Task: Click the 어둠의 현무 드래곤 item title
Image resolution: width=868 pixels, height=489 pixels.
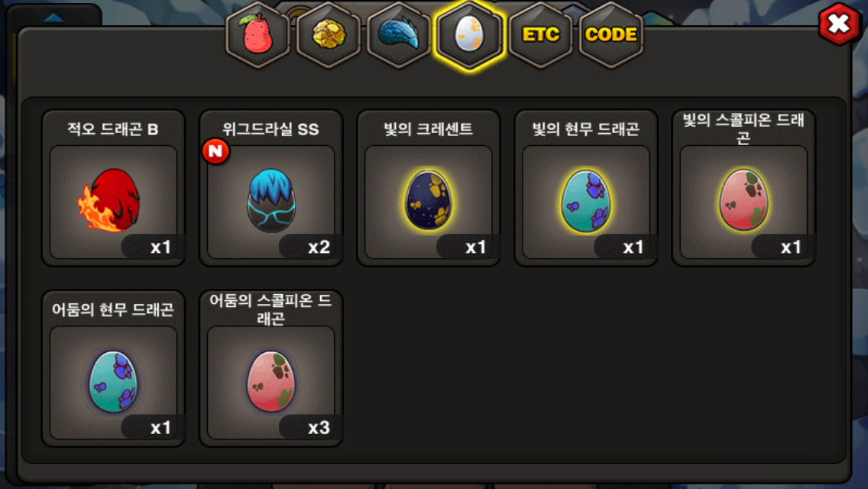Action: point(113,309)
